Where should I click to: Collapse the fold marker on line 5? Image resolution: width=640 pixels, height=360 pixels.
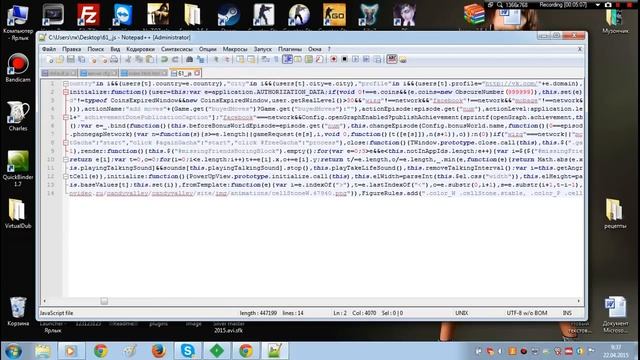[65, 118]
